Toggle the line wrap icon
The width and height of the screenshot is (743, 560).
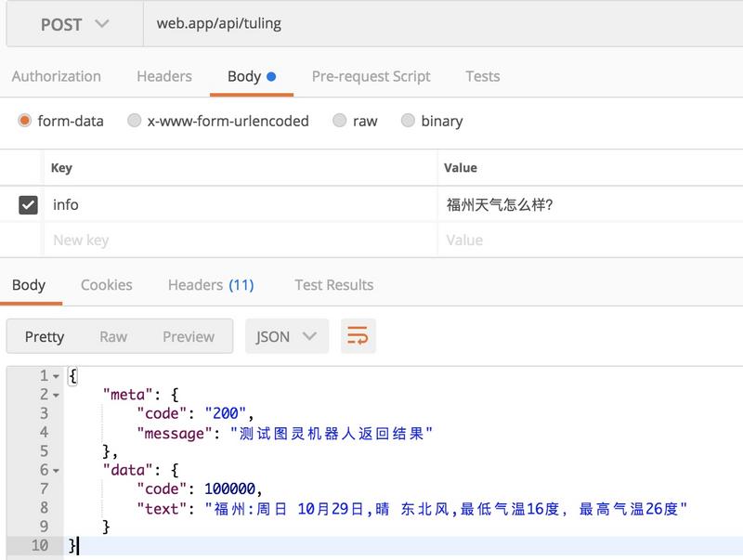pyautogui.click(x=358, y=336)
